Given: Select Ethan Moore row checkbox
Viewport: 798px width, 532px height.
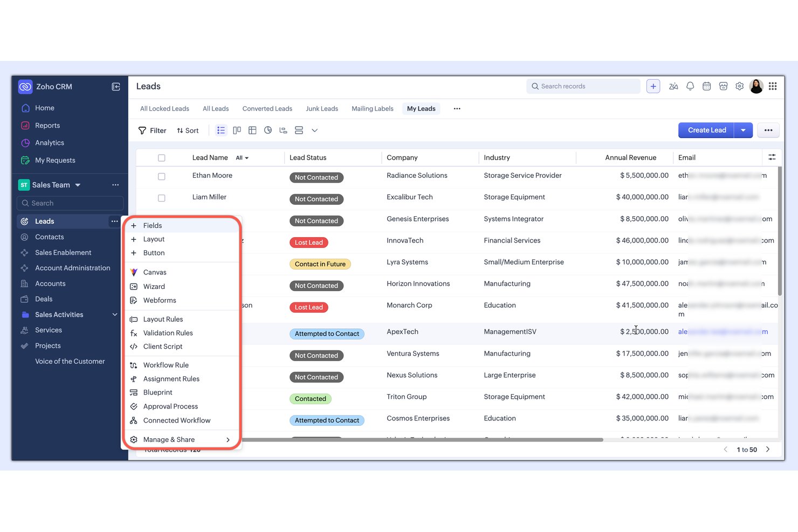Looking at the screenshot, I should pos(161,177).
